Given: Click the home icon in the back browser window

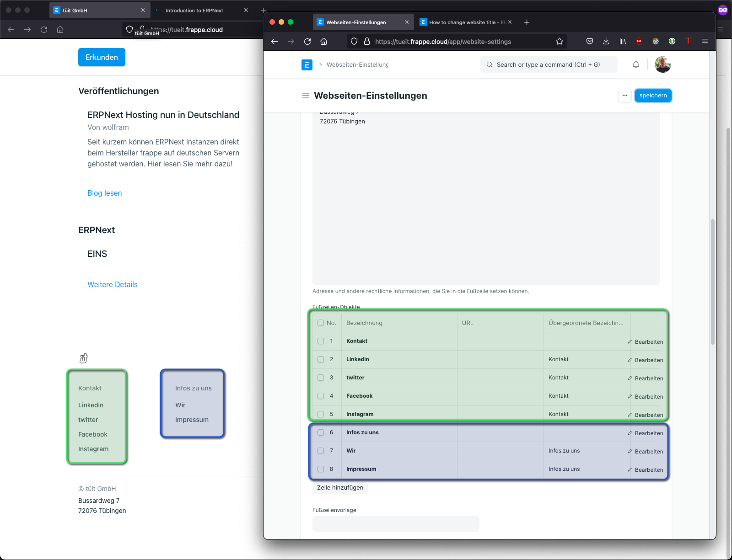Looking at the screenshot, I should pyautogui.click(x=60, y=30).
